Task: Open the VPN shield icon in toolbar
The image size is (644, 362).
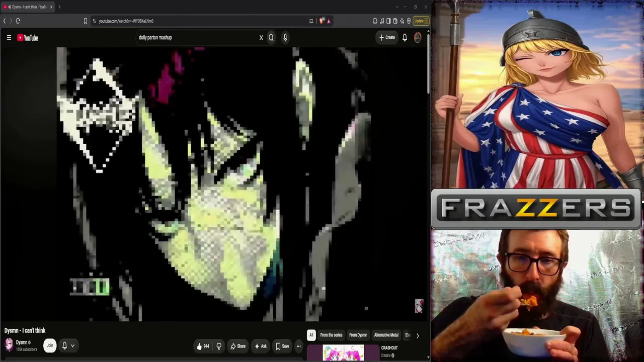Action: click(409, 21)
